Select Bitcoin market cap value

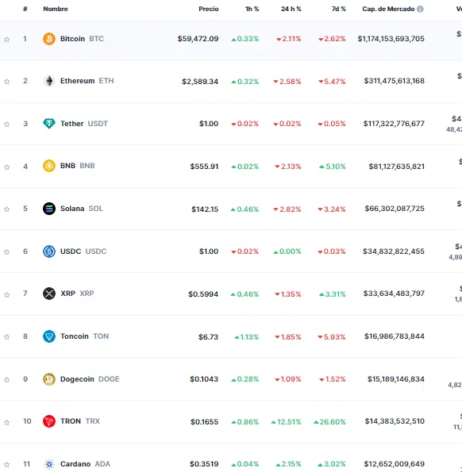(391, 39)
